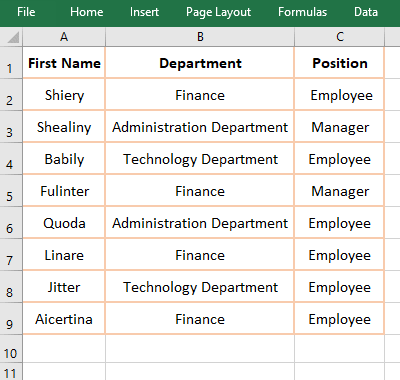Click Finance in Fulinter's row
Screen dimensions: 400x380
tap(200, 191)
